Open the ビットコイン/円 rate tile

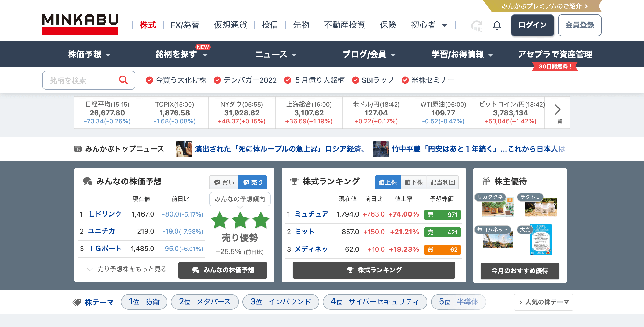point(511,113)
